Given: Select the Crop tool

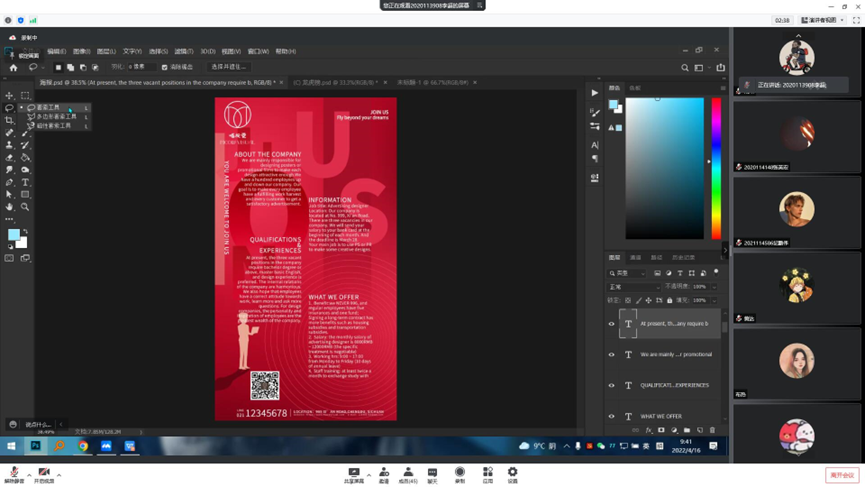Looking at the screenshot, I should click(10, 120).
